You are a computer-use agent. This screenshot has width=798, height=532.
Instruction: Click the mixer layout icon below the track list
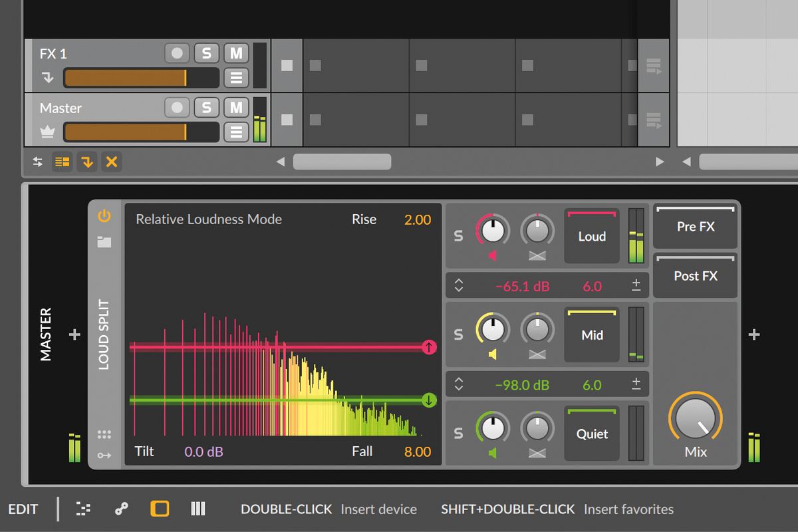point(62,162)
